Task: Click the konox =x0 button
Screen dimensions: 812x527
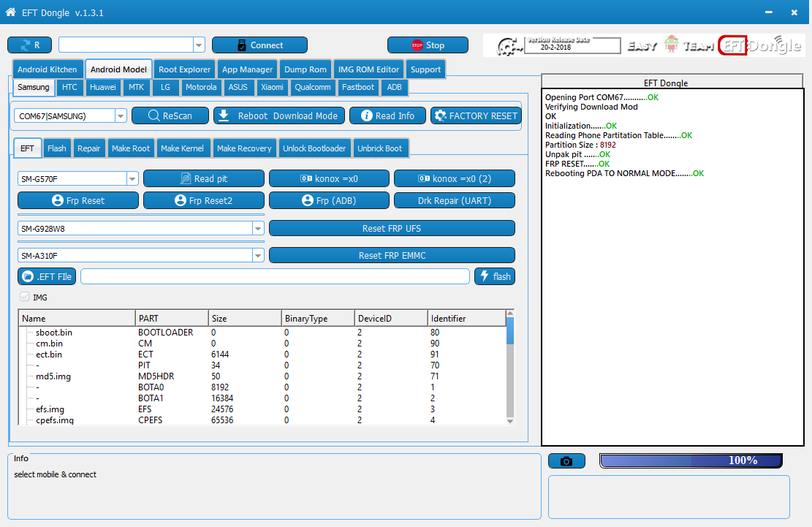Action: pyautogui.click(x=330, y=178)
